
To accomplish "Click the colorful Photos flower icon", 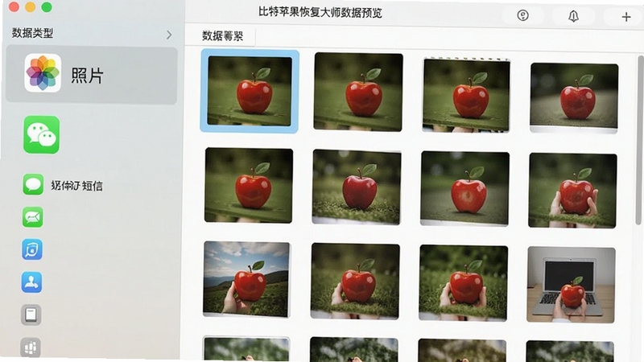I will coord(43,73).
